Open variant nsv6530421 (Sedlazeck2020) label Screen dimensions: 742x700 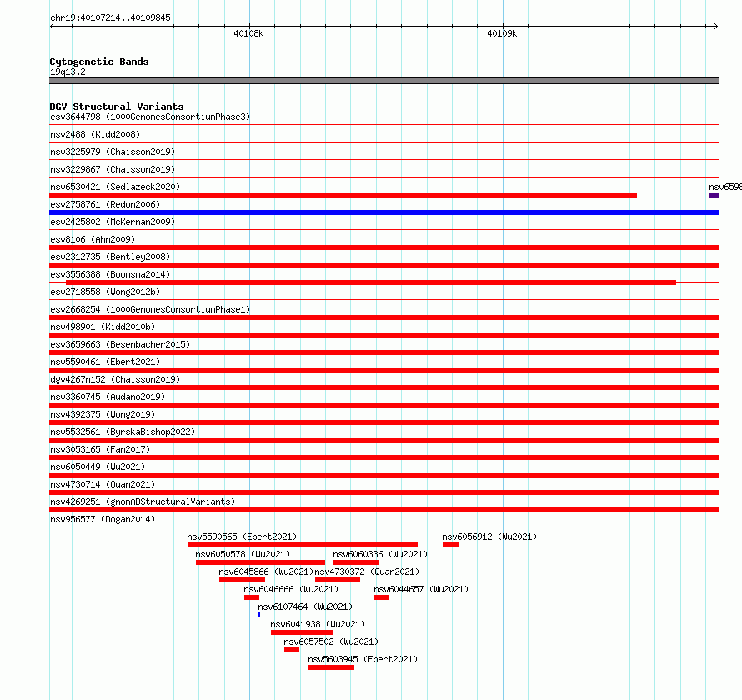pos(115,187)
